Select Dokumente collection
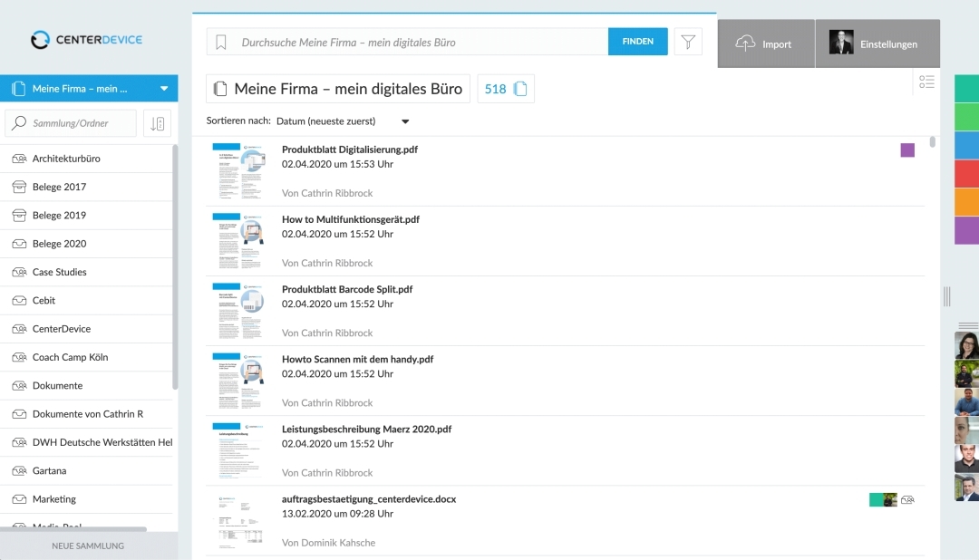 87,386
